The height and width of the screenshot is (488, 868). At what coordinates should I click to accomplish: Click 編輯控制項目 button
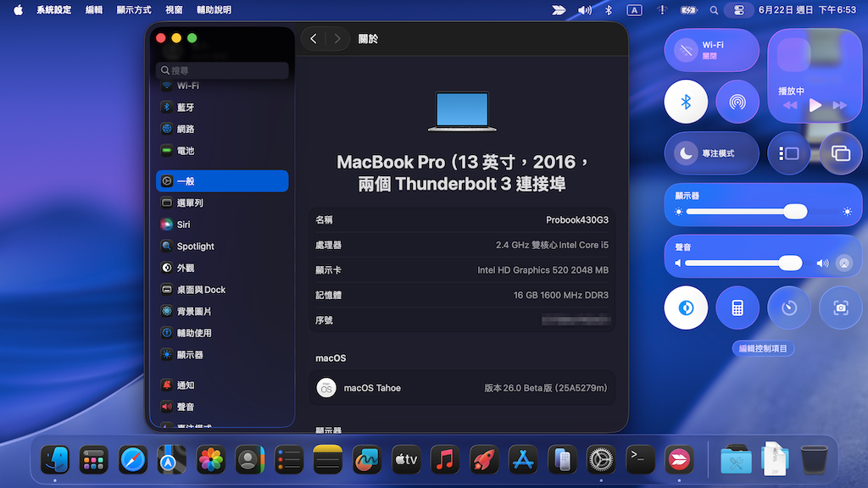pyautogui.click(x=763, y=348)
